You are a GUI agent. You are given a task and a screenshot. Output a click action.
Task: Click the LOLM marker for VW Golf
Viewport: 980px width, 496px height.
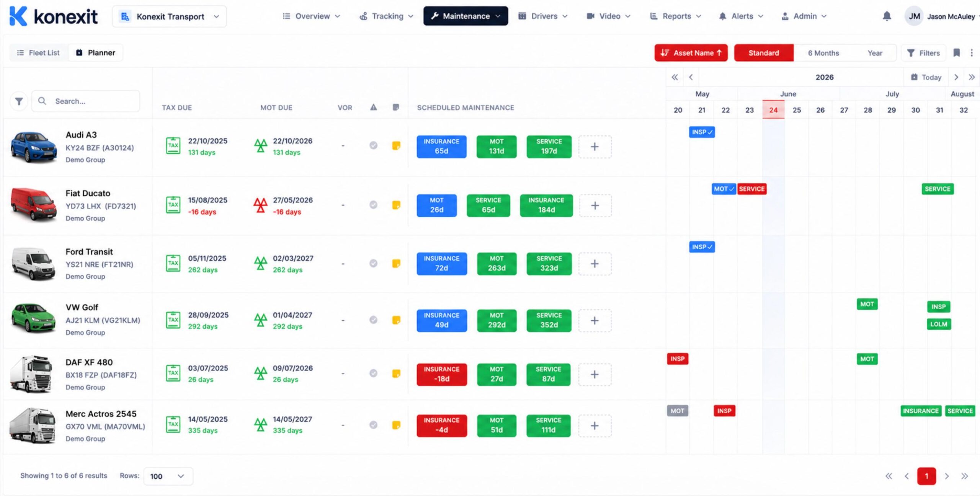point(939,324)
